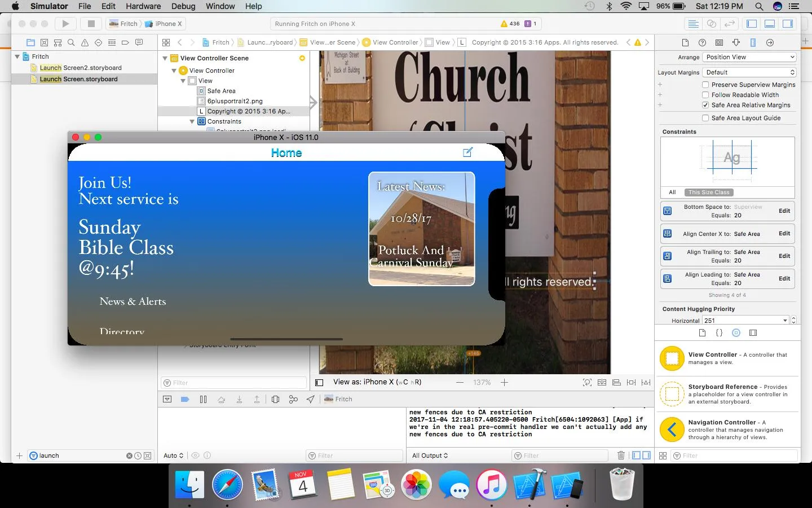Open the Objects library tab
The height and width of the screenshot is (508, 812).
click(736, 333)
